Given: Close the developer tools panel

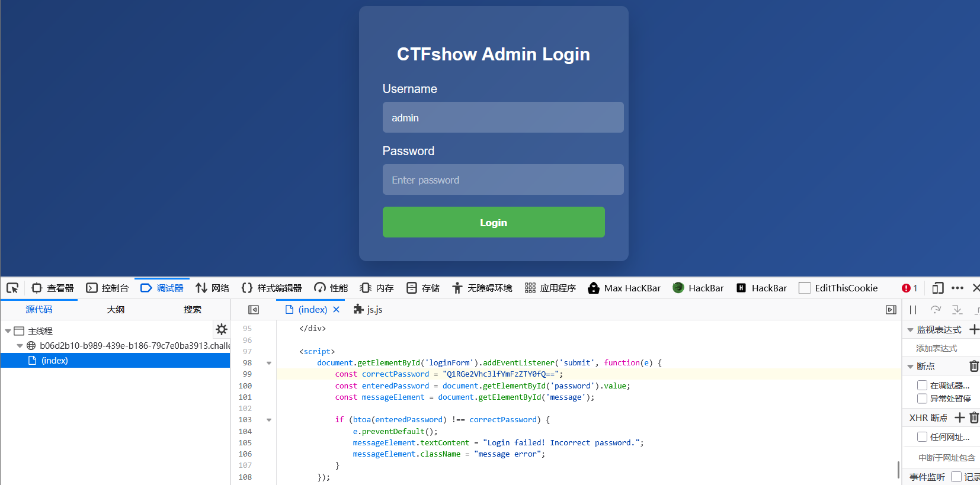Looking at the screenshot, I should click(x=975, y=288).
